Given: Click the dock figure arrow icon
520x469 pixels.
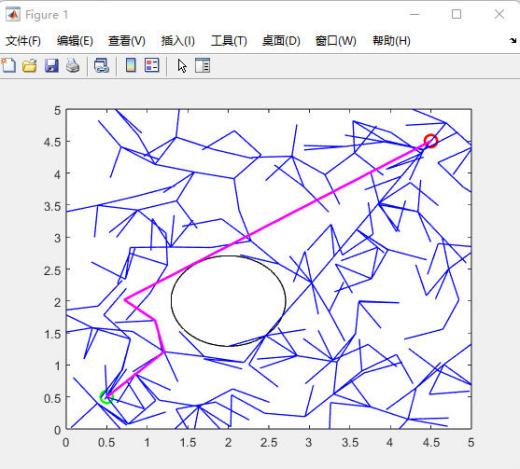Looking at the screenshot, I should pyautogui.click(x=513, y=41).
